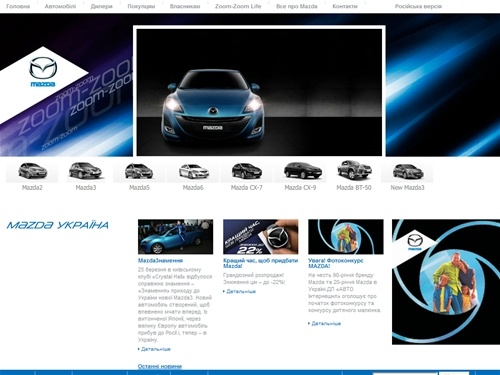
Task: Open the Кращий час, щоб придбати Mazda headline
Action: (x=261, y=263)
